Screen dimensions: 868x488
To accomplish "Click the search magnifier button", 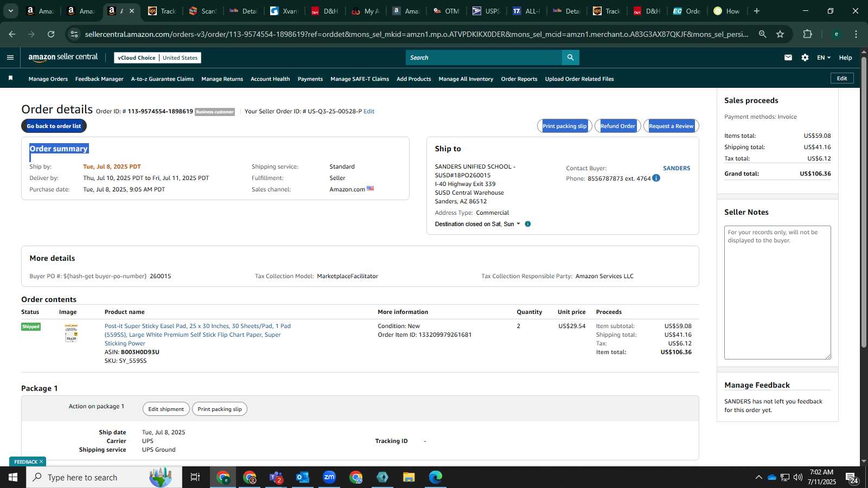I will 570,57.
